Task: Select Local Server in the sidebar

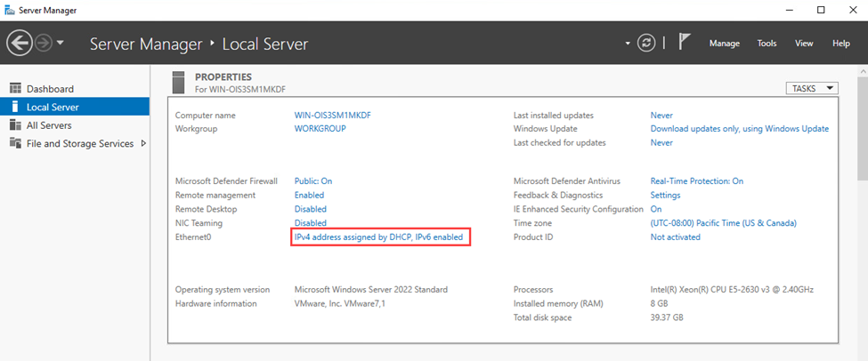Action: click(x=75, y=107)
